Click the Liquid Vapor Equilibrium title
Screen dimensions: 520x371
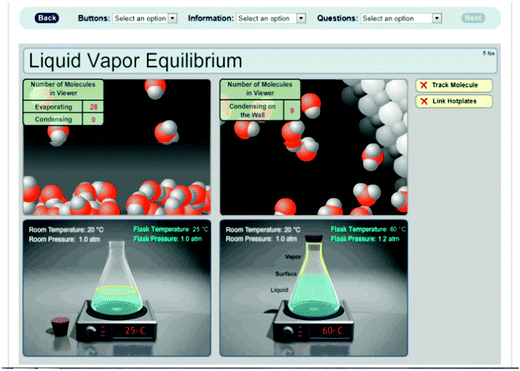point(135,61)
